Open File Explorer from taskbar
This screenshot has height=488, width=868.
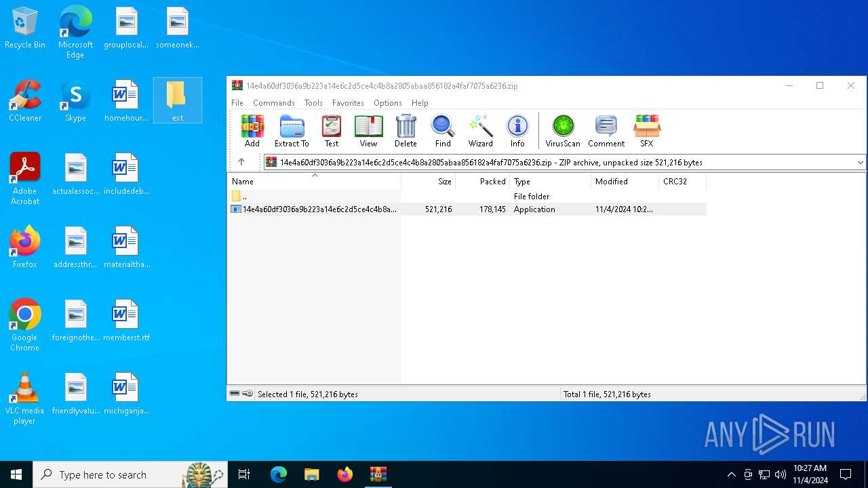[x=311, y=474]
